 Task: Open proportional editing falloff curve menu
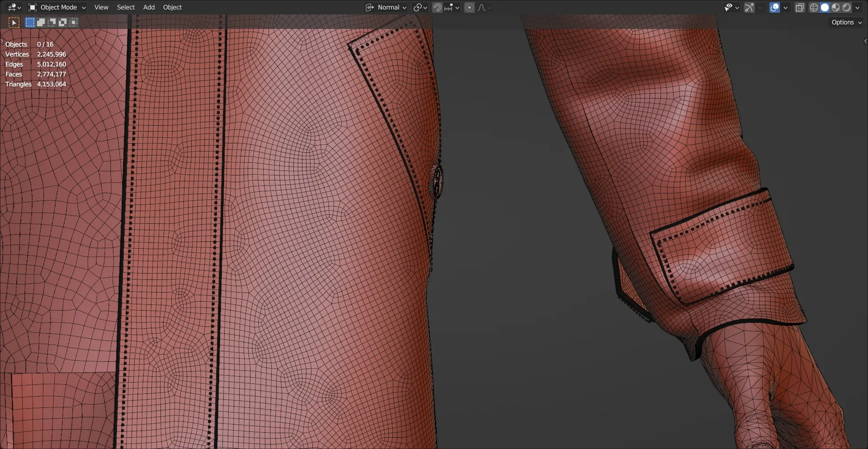tap(484, 7)
